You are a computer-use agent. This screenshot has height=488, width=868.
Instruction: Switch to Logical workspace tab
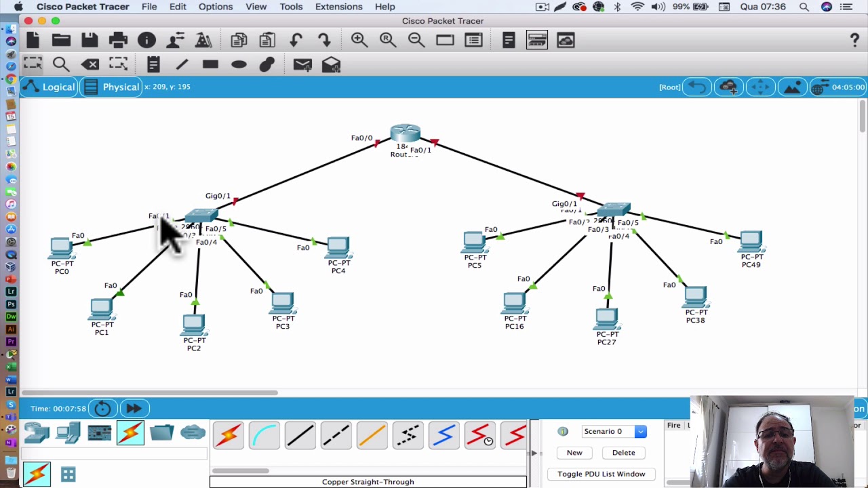(x=48, y=87)
